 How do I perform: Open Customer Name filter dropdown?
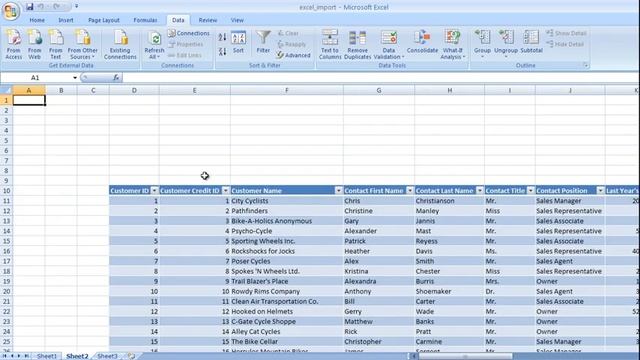[338, 191]
